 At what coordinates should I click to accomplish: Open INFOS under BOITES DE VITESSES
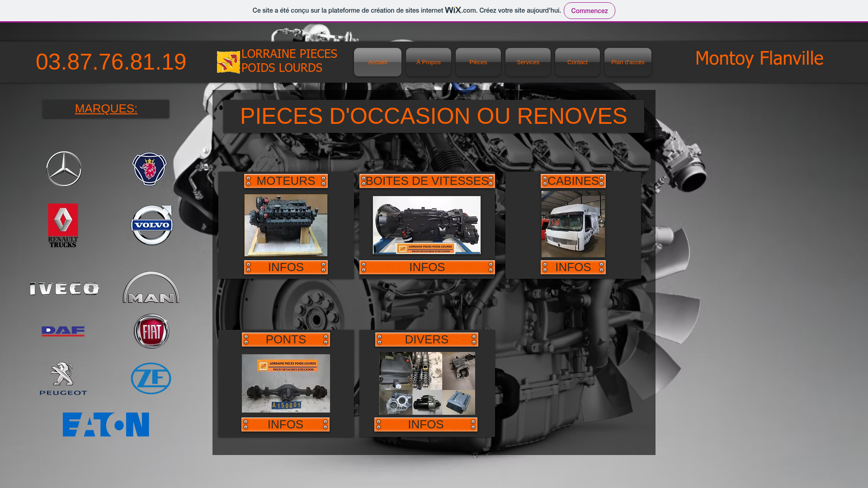(427, 267)
